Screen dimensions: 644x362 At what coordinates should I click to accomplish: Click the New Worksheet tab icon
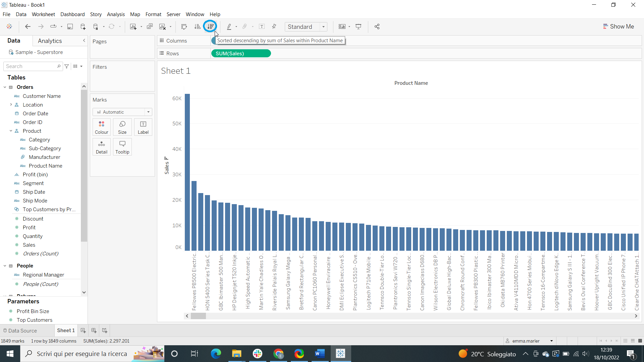[x=83, y=330]
